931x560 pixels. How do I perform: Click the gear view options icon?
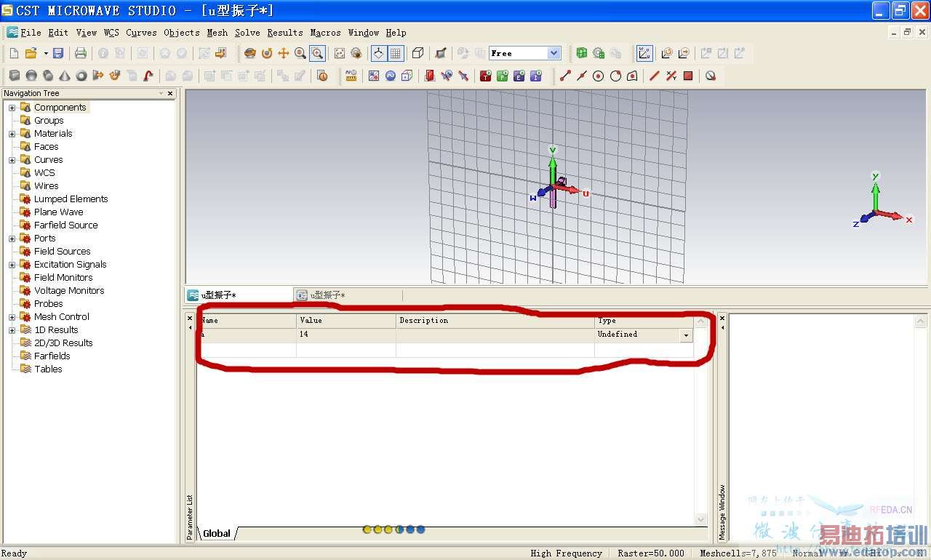[x=356, y=53]
